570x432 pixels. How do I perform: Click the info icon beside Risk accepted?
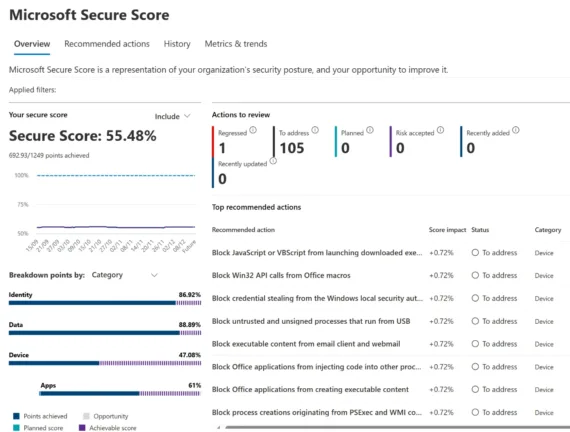(x=440, y=130)
